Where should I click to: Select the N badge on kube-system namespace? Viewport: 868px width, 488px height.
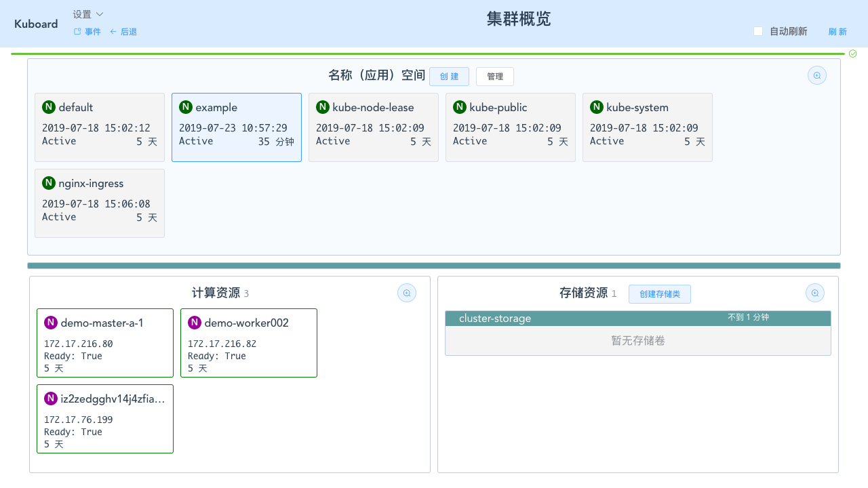tap(596, 107)
